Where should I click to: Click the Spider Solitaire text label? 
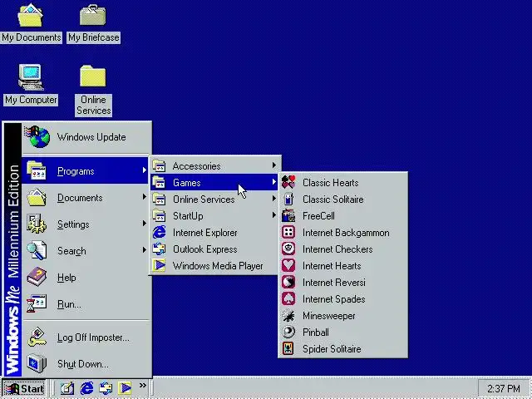(x=332, y=349)
